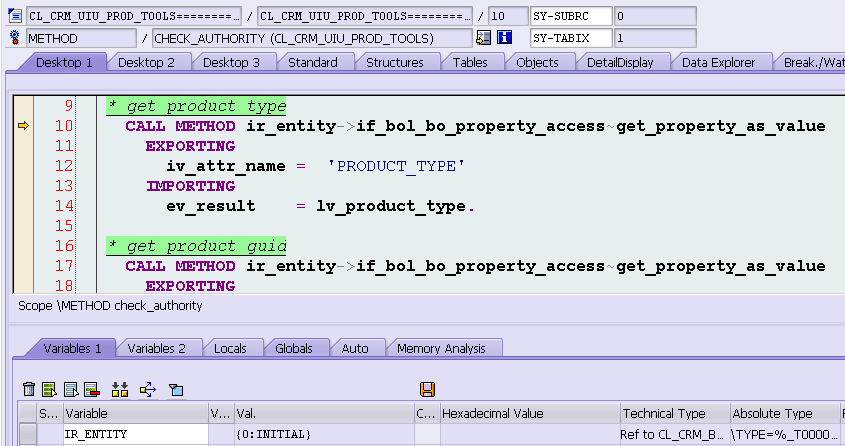Click the \TYPE=%_T0000 absolute type cell

point(785,434)
